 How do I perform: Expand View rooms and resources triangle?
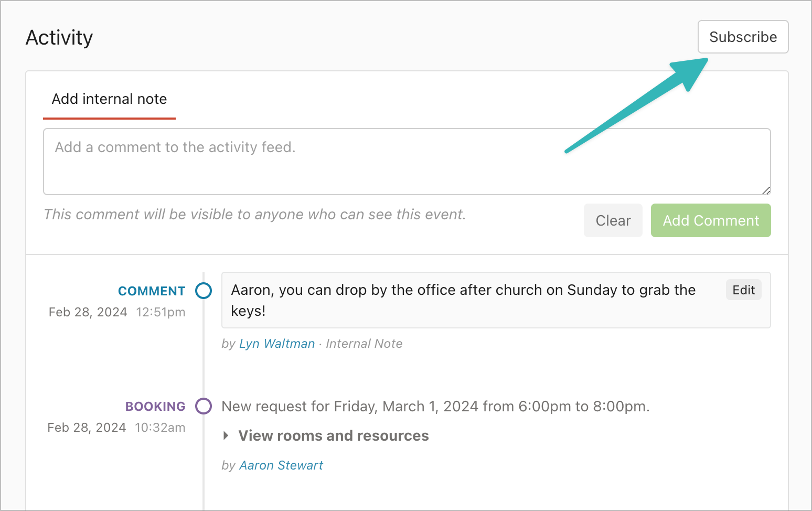(x=226, y=435)
